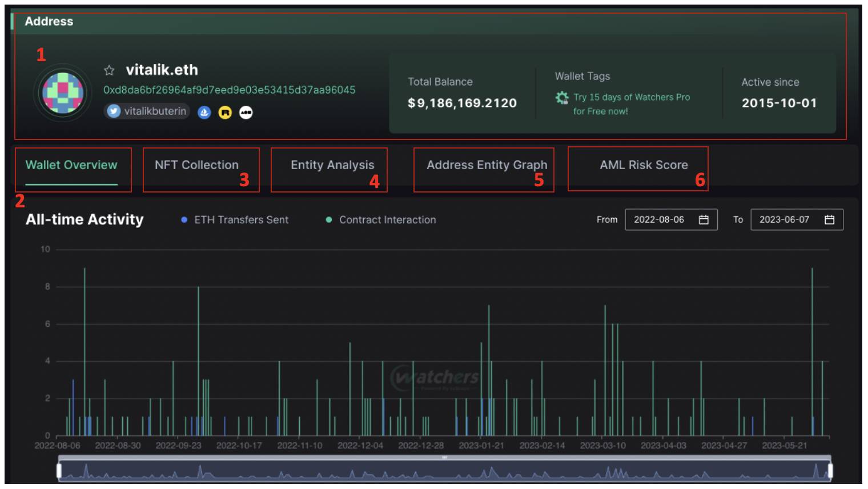The height and width of the screenshot is (489, 868).
Task: Open the NFT Collection tab
Action: tap(196, 165)
